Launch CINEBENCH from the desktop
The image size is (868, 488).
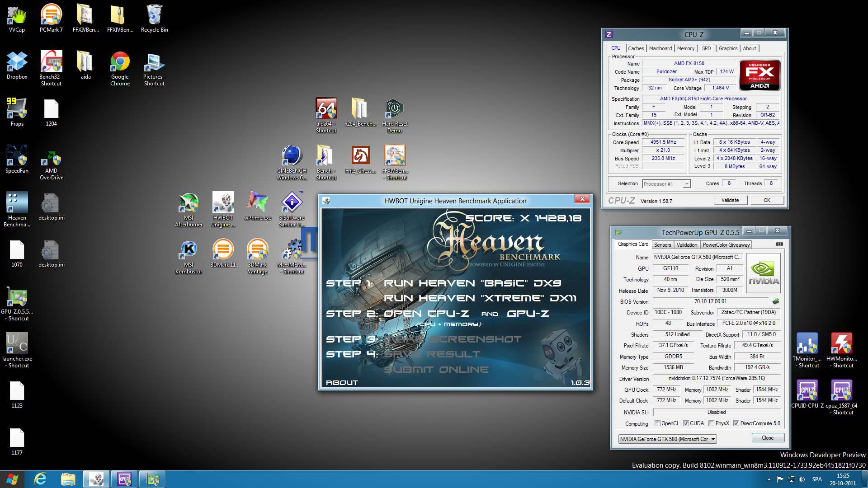[x=292, y=163]
